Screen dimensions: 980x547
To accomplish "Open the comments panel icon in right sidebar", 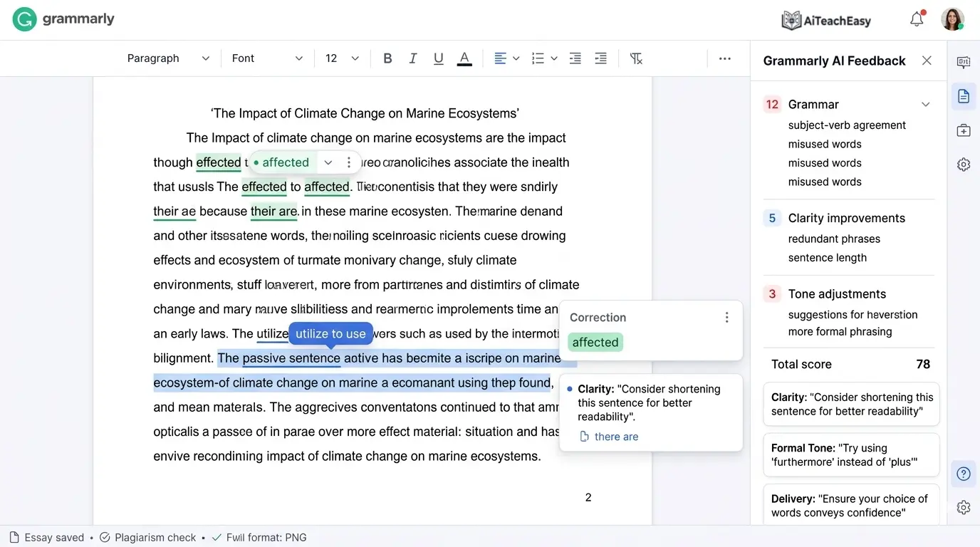I will pos(963,63).
